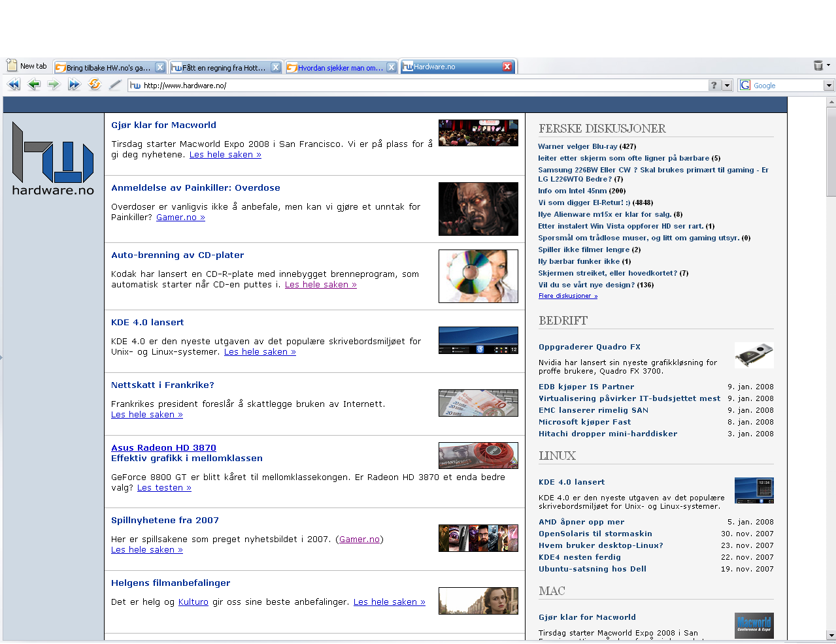Screen dimensions: 836x644
Task: Click the Euro banknotes thumbnail
Action: (478, 403)
